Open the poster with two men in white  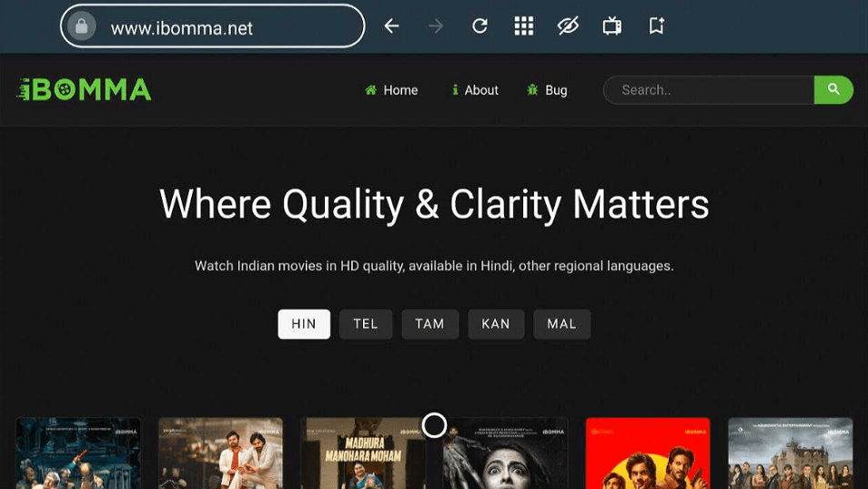(220, 453)
